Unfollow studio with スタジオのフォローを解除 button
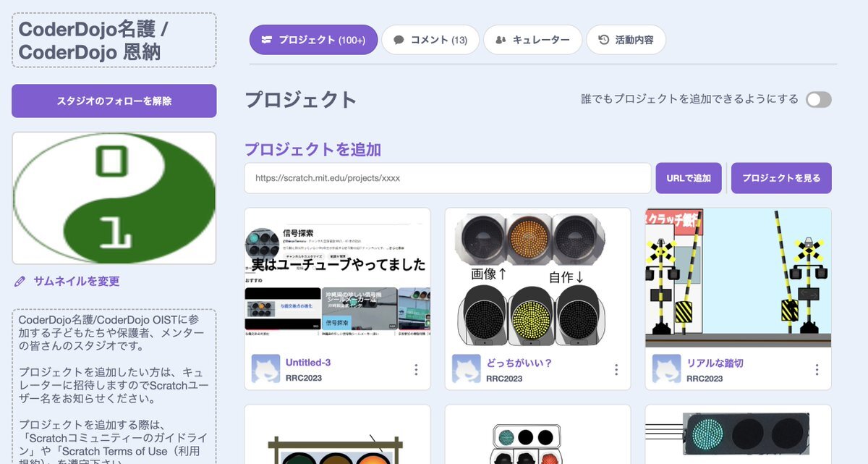Viewport: 868px width, 464px height. (114, 101)
